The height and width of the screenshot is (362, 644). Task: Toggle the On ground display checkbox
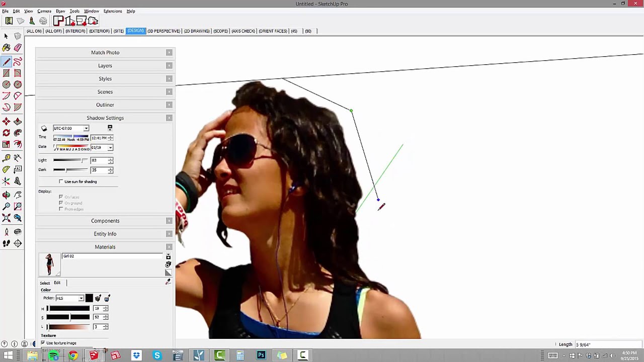click(61, 203)
